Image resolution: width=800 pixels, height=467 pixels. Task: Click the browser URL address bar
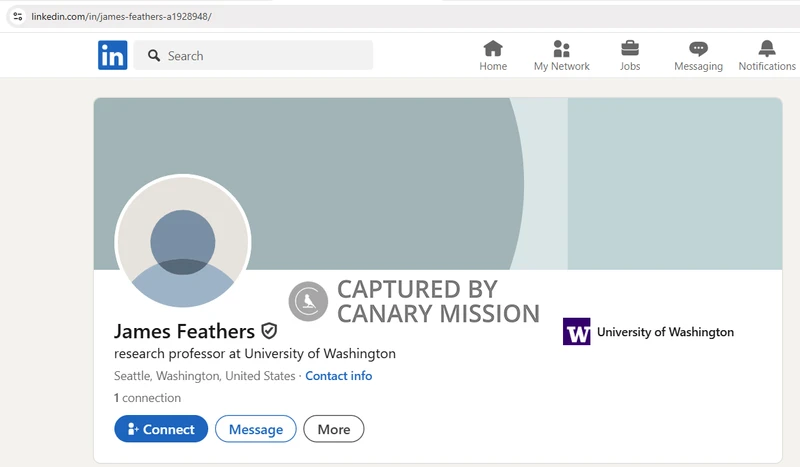pos(300,17)
